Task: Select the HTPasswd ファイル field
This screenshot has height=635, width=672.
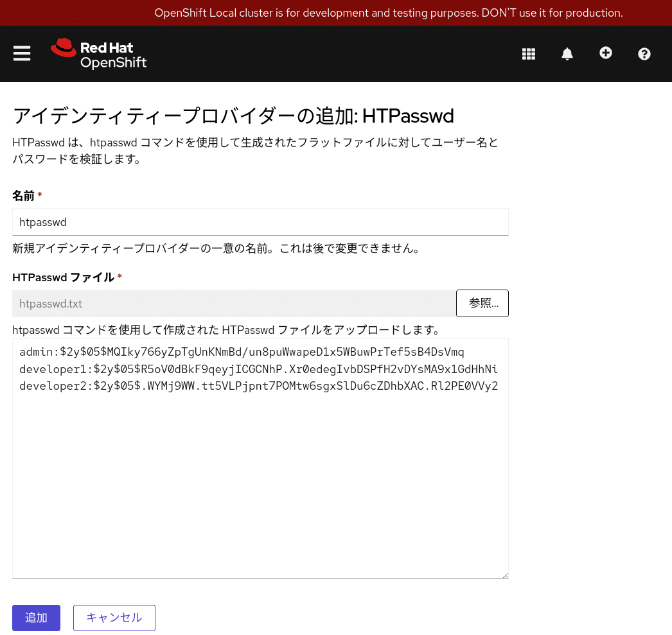Action: tap(233, 303)
